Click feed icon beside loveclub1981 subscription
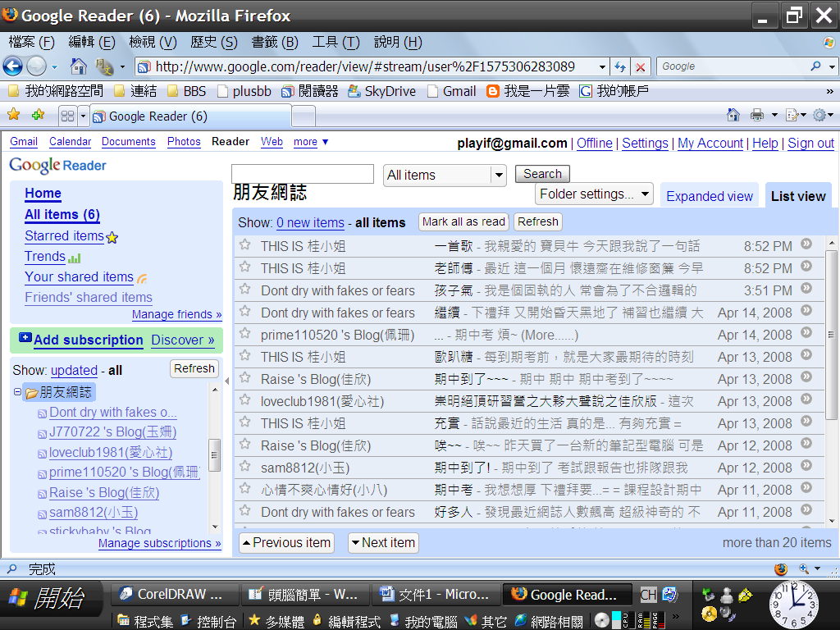This screenshot has width=840, height=630. coord(43,454)
